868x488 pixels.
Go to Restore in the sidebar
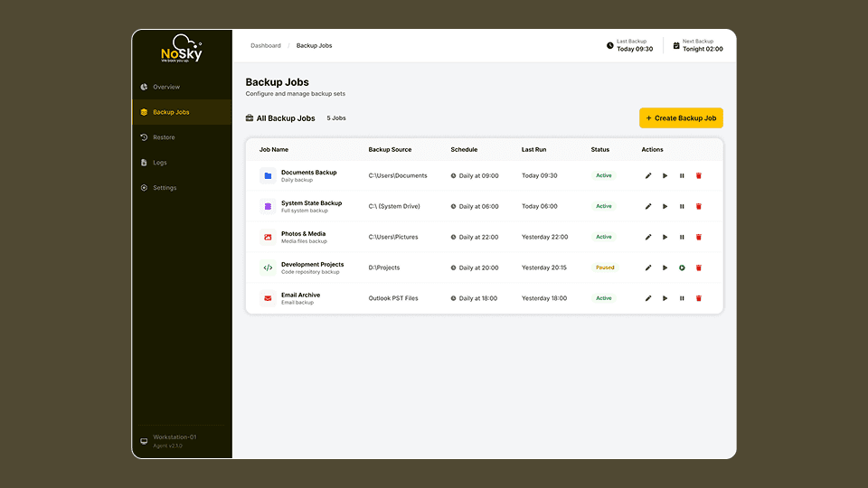(164, 137)
